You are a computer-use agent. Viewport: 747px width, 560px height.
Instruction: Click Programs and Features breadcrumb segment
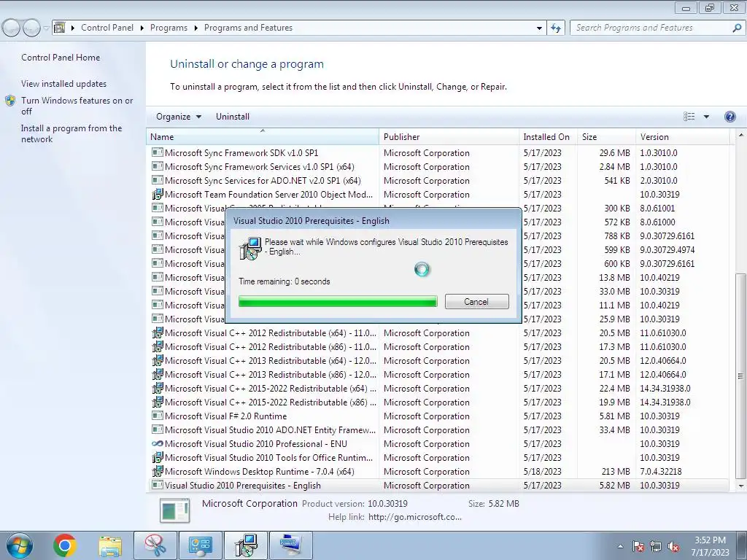[248, 28]
